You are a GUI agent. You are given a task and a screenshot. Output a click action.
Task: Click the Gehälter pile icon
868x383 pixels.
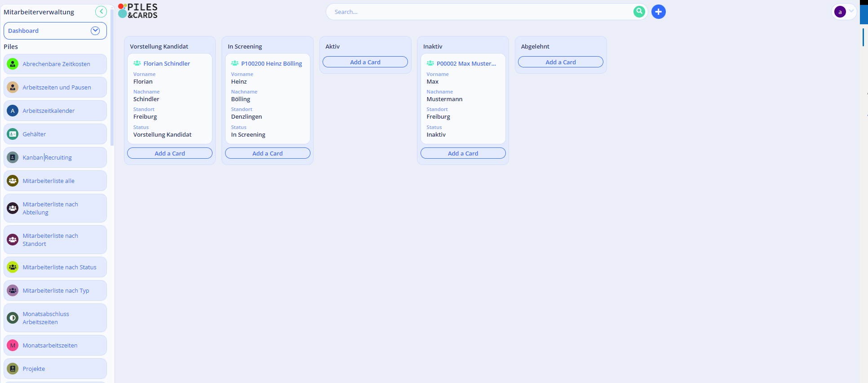click(x=13, y=134)
